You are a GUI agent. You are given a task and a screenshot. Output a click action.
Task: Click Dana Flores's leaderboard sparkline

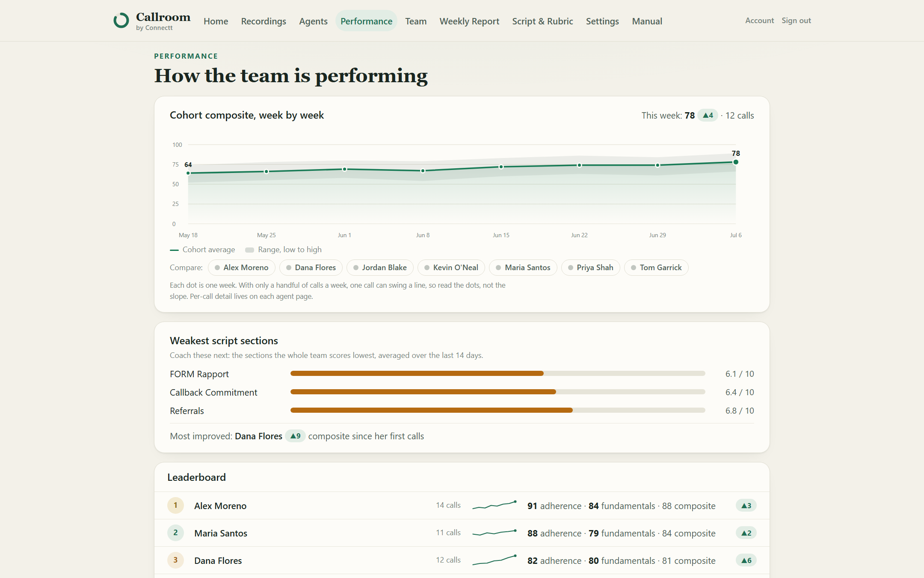(x=495, y=560)
